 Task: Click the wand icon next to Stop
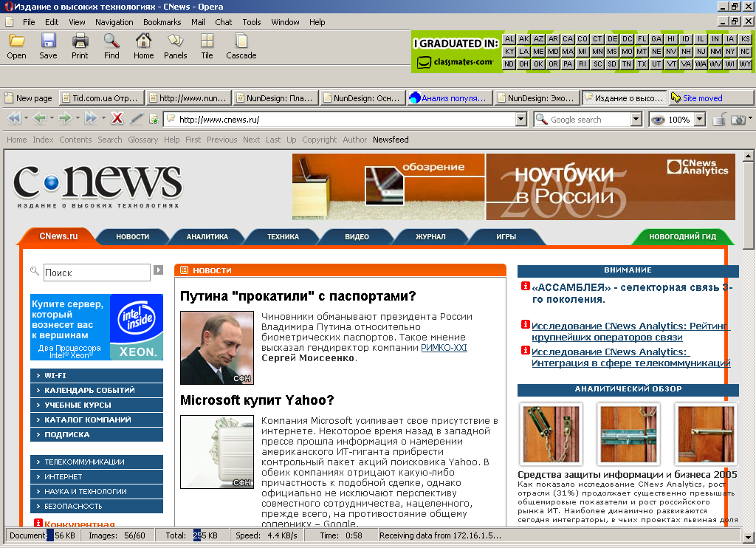[137, 118]
